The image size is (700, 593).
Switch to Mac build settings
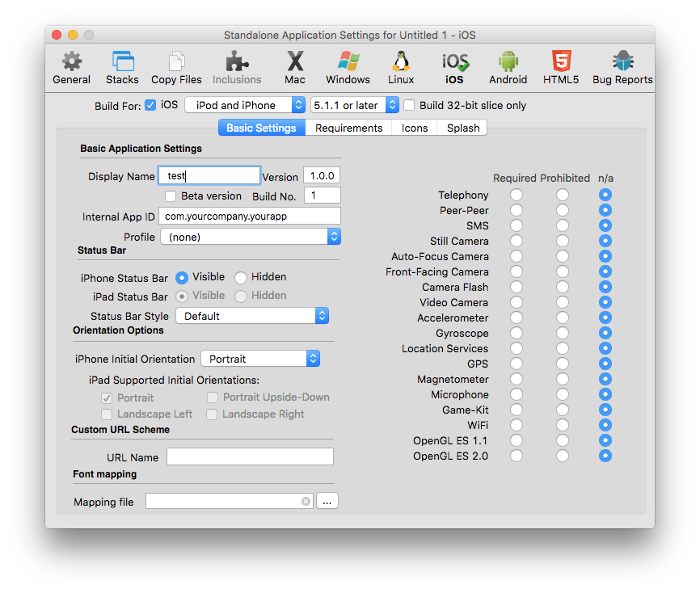coord(295,67)
